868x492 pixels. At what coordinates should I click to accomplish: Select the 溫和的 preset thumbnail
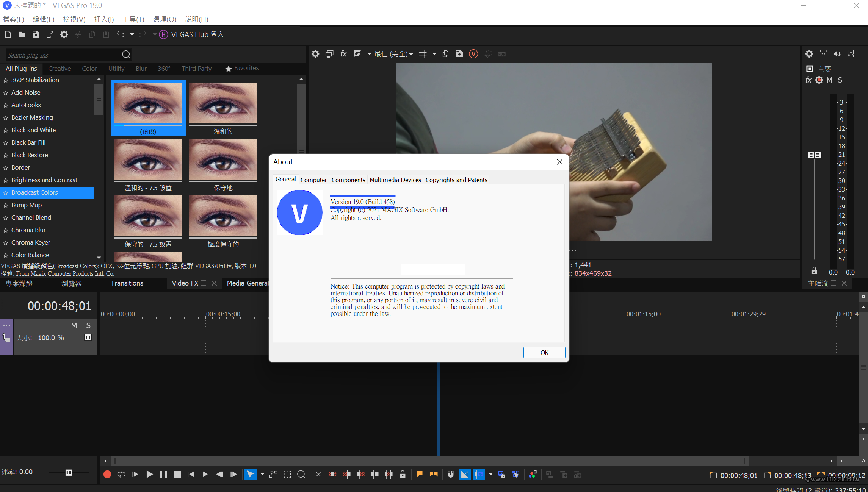pyautogui.click(x=223, y=108)
